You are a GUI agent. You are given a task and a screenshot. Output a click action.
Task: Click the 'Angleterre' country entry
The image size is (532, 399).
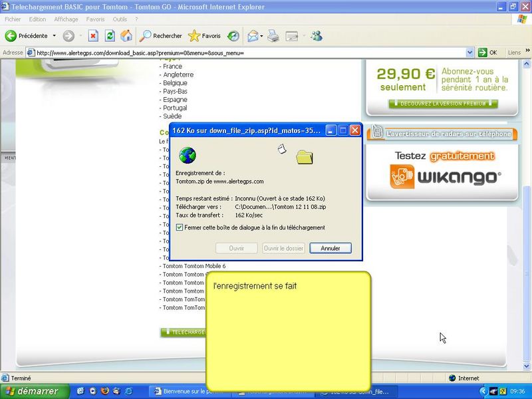tap(178, 74)
